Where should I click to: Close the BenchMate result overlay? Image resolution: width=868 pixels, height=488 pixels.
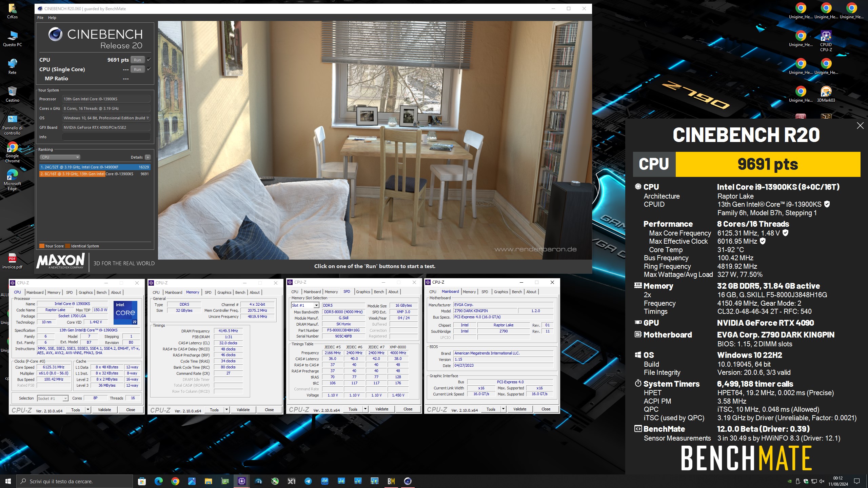pyautogui.click(x=860, y=126)
